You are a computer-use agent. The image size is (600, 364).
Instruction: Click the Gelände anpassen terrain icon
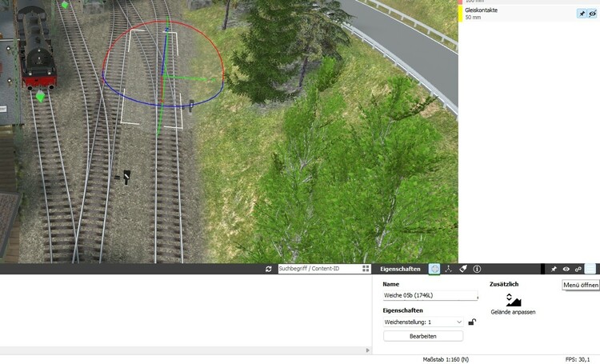pyautogui.click(x=513, y=300)
